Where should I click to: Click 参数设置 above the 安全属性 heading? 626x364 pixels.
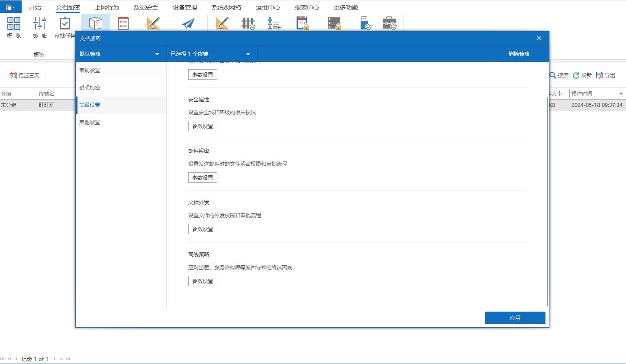pos(203,74)
